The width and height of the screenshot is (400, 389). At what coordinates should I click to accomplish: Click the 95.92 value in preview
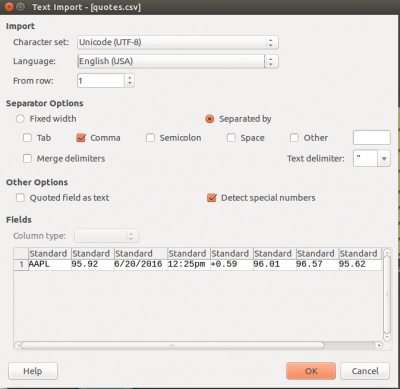coord(93,264)
